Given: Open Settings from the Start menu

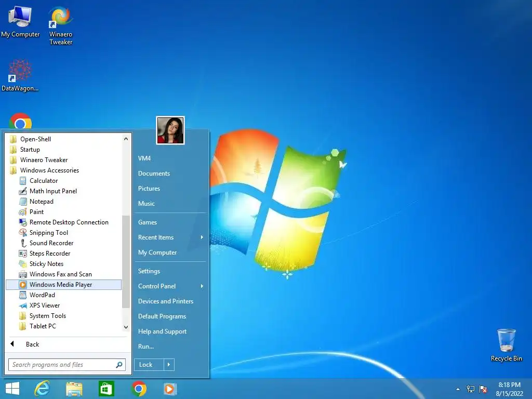Looking at the screenshot, I should click(x=170, y=271).
